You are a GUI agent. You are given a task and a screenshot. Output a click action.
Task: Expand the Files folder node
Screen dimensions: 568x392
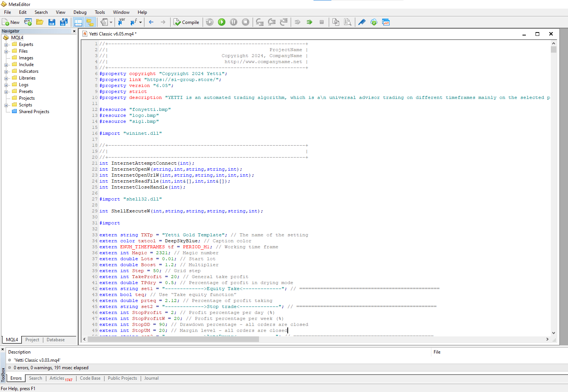click(6, 52)
